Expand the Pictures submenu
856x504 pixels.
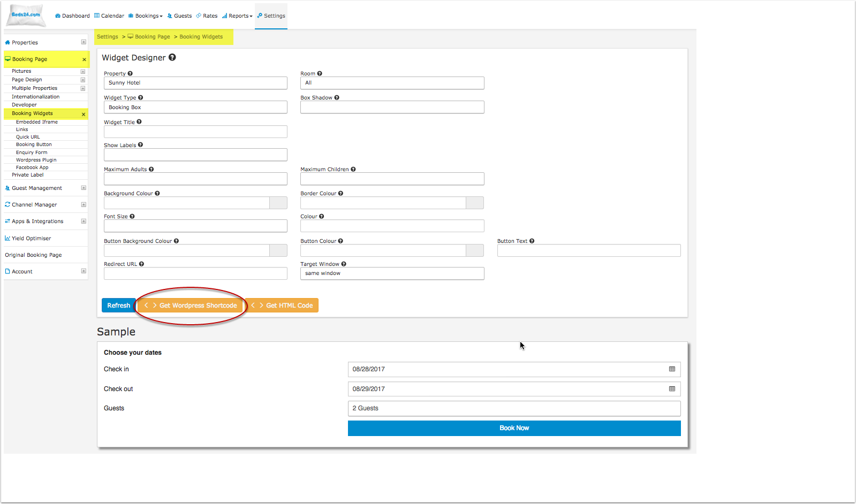pos(83,71)
